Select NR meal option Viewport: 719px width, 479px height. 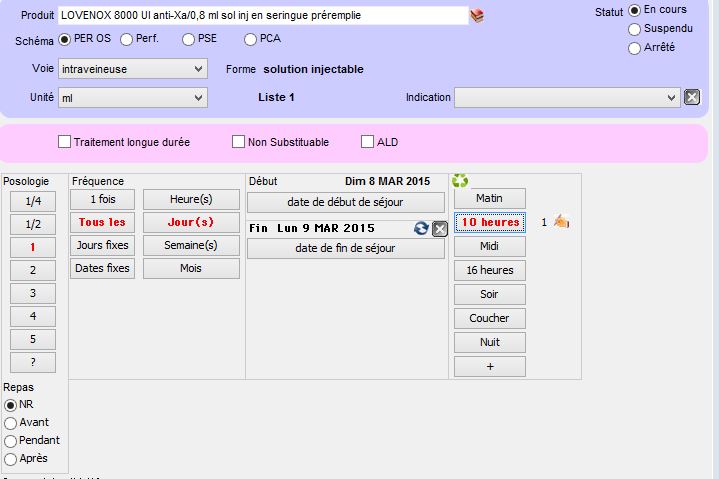(x=10, y=405)
